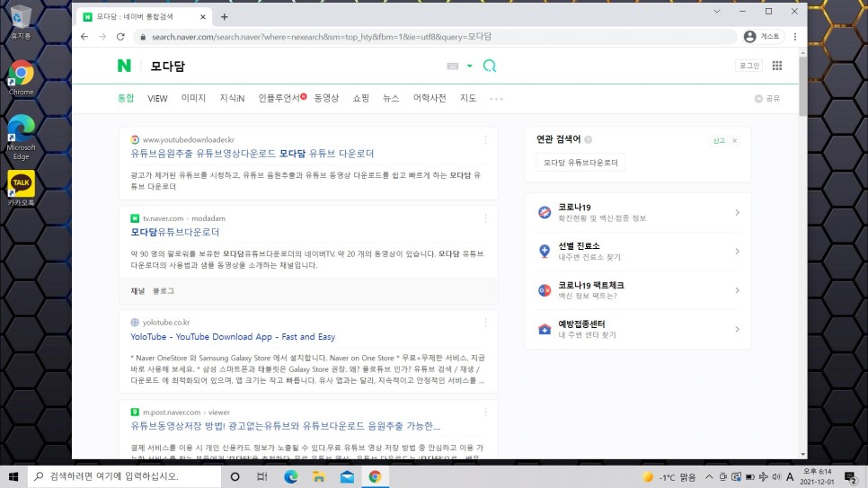Viewport: 868px width, 488px height.
Task: Open KakaoTalk desktop icon
Action: [x=21, y=189]
